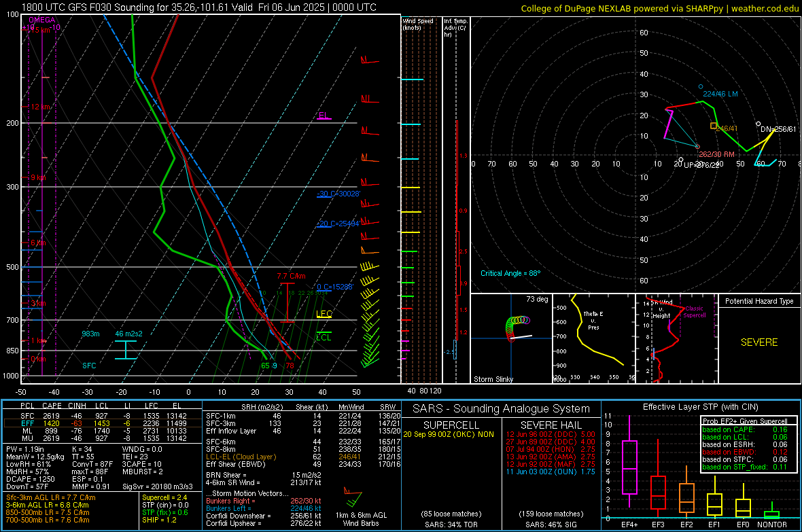Viewport: 802px width, 532px height.
Task: Click the Potential Hazard Type header
Action: tap(759, 301)
